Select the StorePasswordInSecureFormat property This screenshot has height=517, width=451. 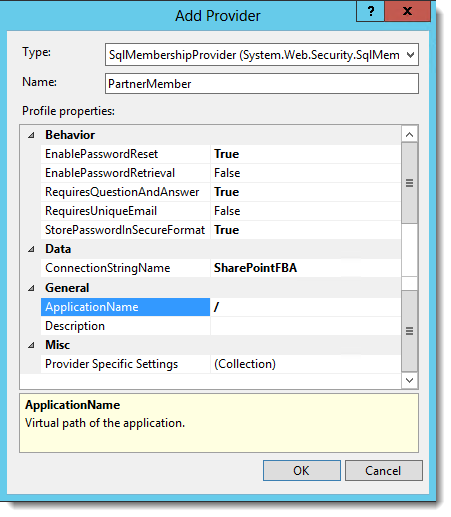click(x=125, y=230)
